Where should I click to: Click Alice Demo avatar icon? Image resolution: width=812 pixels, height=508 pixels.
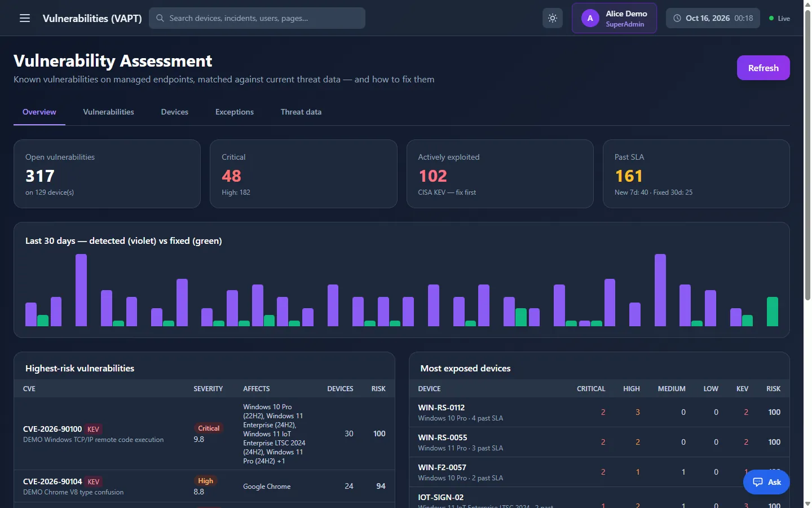click(x=590, y=18)
